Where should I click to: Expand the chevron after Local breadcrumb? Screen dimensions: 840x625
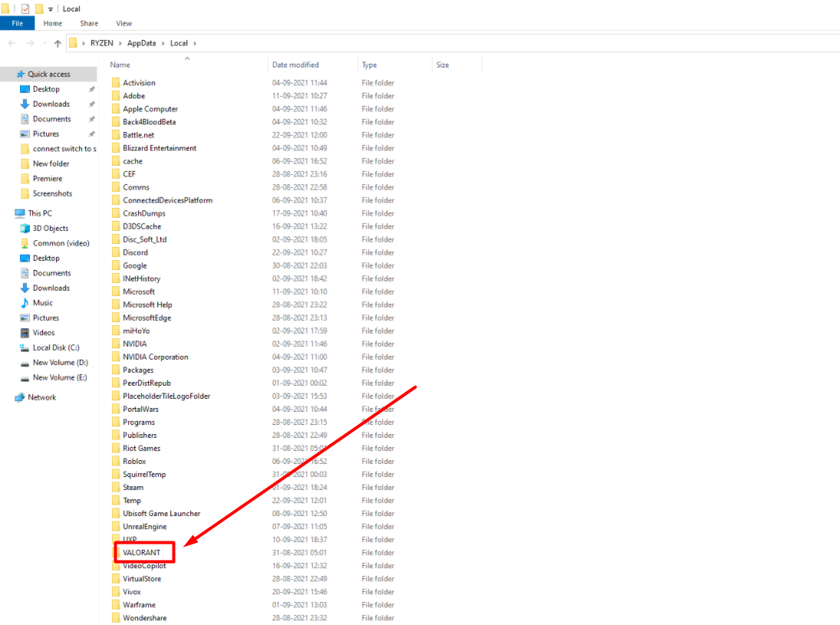[x=195, y=43]
